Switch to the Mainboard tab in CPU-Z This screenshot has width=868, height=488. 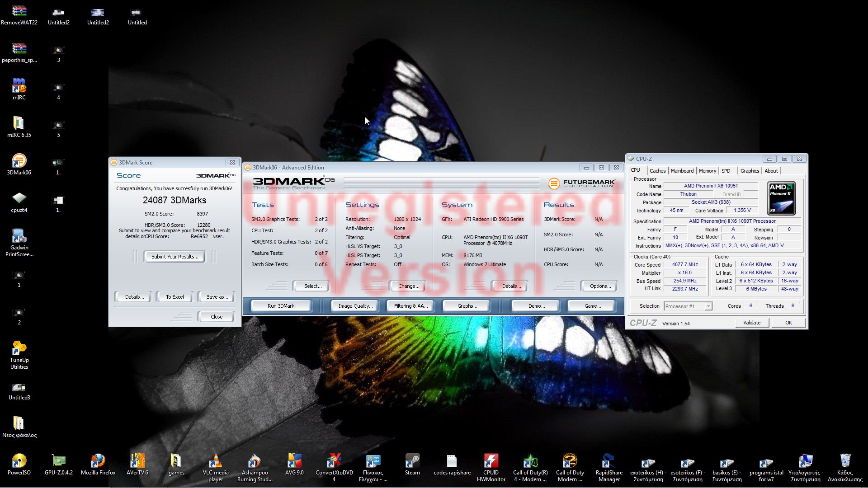682,171
